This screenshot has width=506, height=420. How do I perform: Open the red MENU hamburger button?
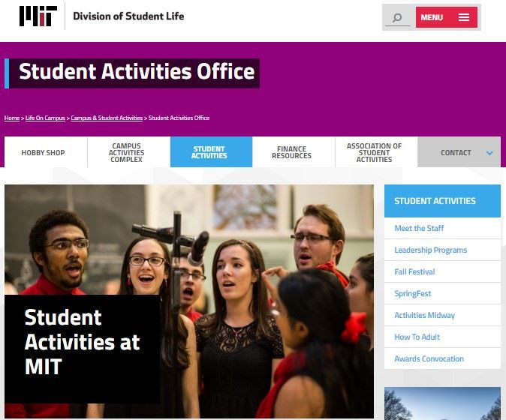446,17
